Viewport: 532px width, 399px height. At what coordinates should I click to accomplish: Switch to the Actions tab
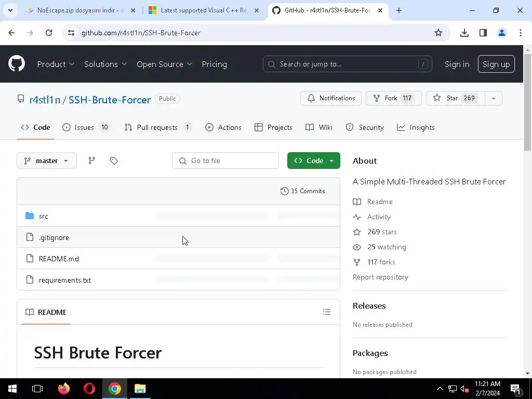tap(223, 128)
